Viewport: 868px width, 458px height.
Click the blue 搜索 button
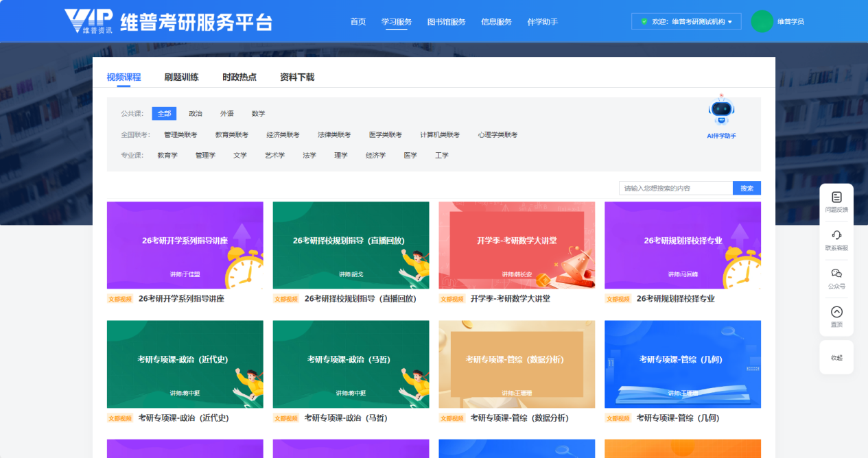[747, 189]
